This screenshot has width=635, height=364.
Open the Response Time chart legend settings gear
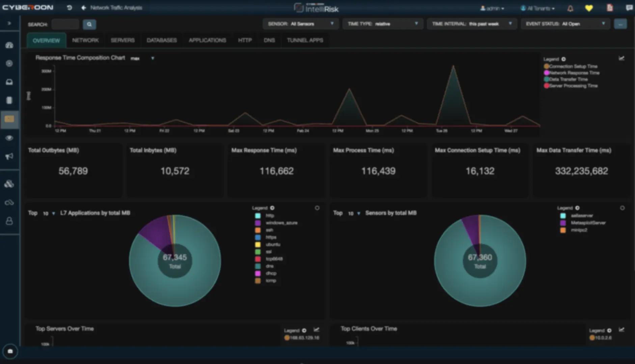click(563, 59)
